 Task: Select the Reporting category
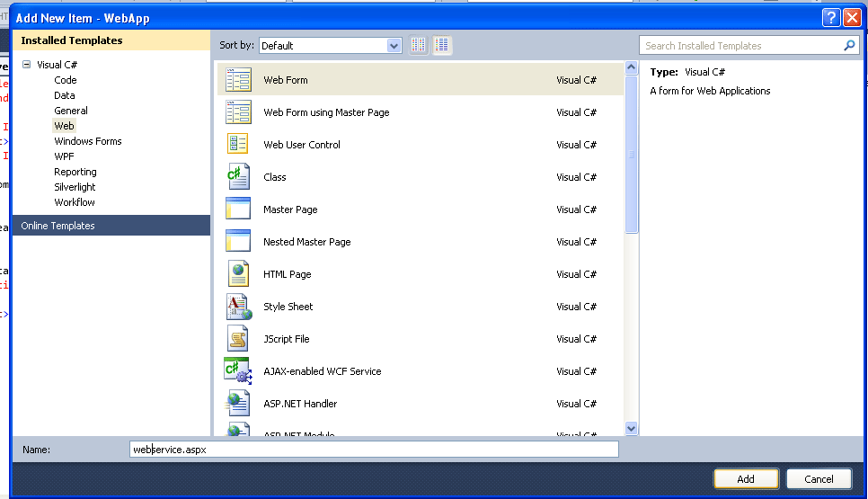pos(75,172)
